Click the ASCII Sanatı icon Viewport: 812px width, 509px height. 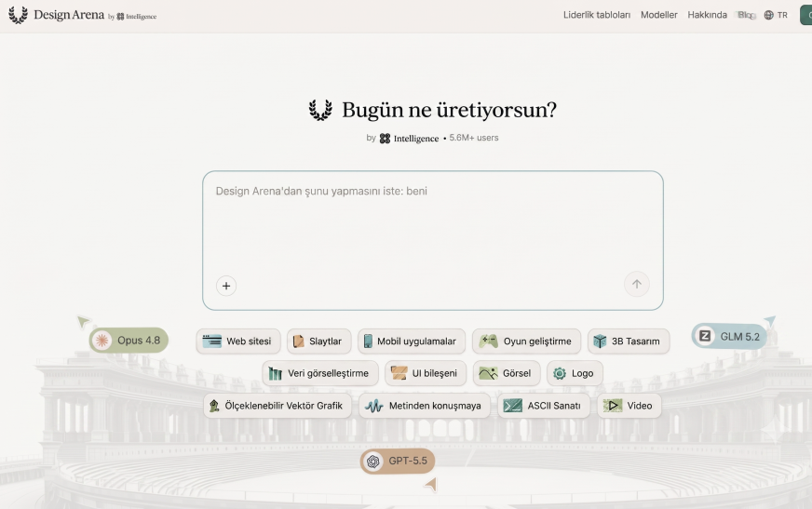click(513, 406)
